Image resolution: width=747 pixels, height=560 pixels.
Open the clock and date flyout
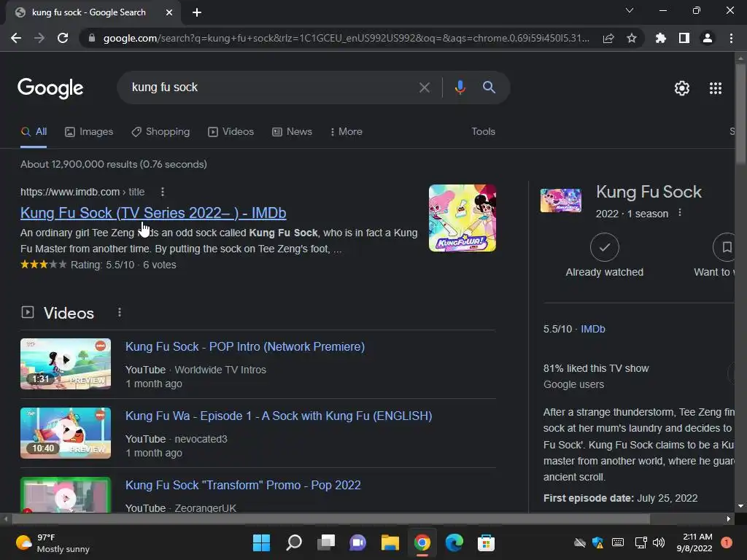(694, 542)
